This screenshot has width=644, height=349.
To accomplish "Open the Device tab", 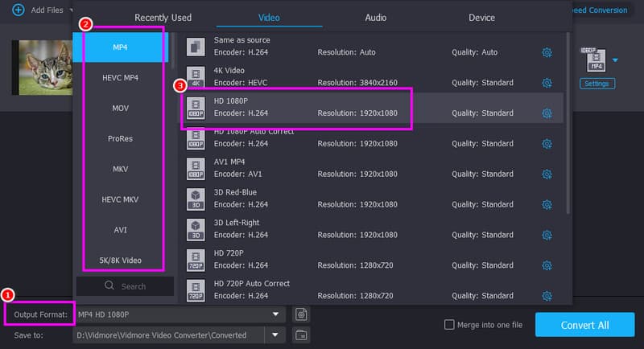I will [481, 17].
